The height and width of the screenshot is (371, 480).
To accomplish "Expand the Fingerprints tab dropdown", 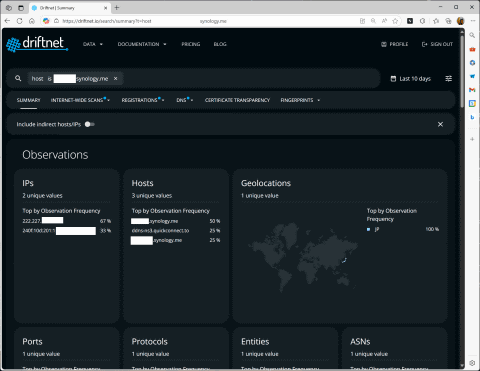I will tap(300, 100).
